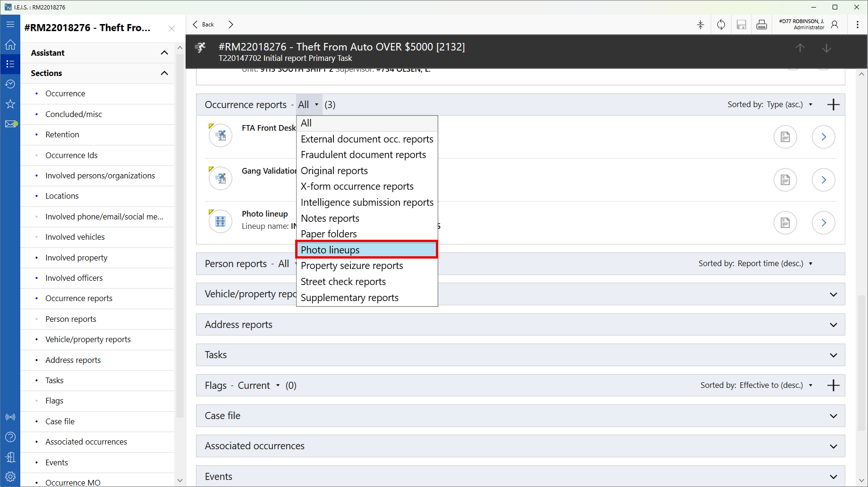Click the Refresh icon in top toolbar
868x487 pixels.
[x=721, y=25]
